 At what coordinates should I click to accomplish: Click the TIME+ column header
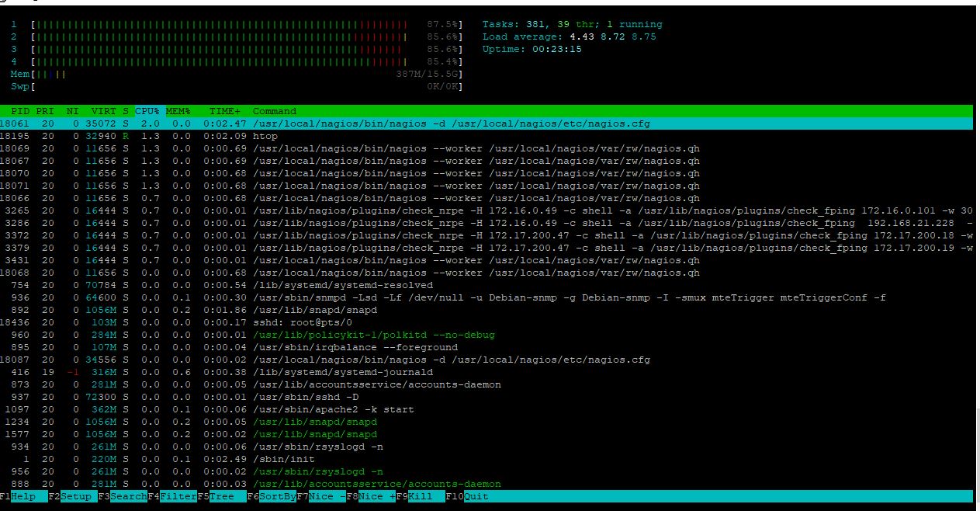224,111
